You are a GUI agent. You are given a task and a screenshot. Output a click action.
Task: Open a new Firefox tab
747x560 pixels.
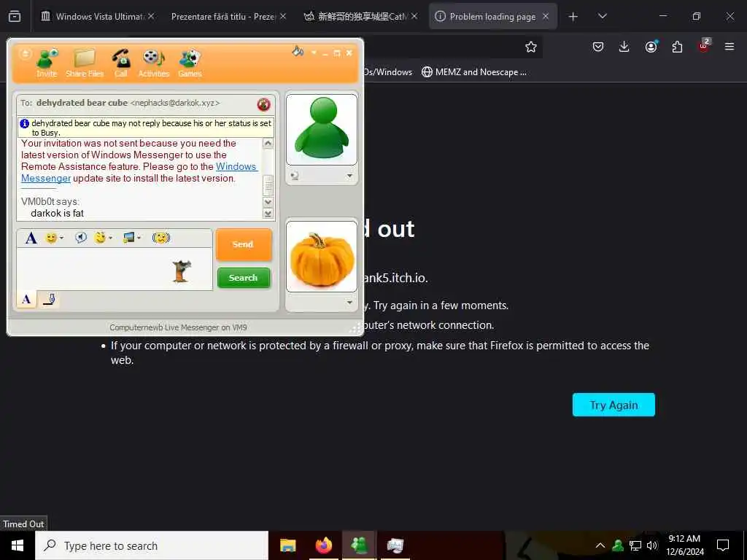tap(573, 17)
